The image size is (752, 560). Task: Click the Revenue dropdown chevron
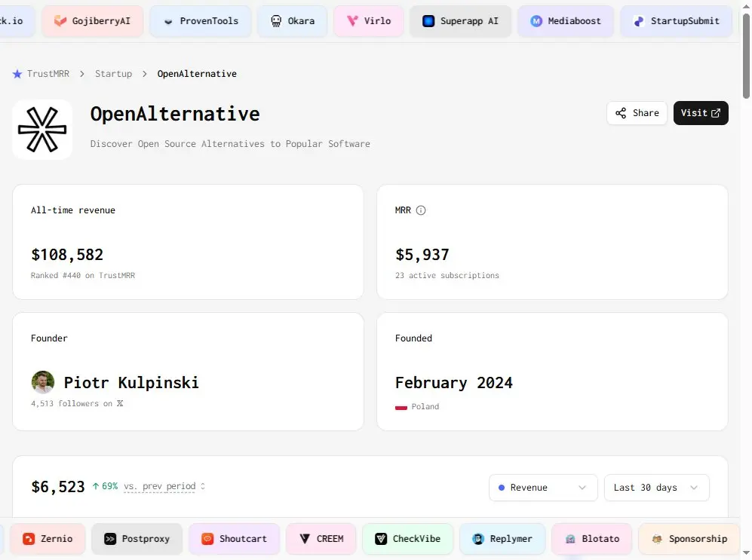pos(582,488)
